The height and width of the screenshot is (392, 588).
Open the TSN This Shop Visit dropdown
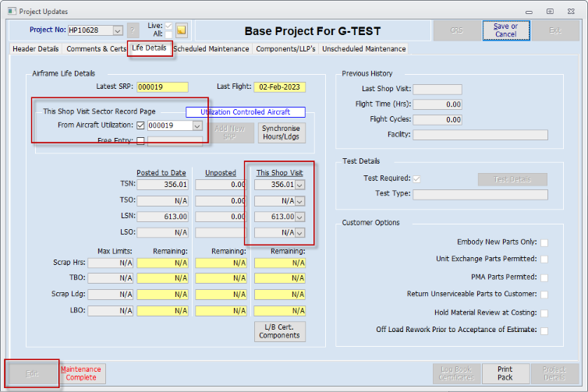coord(300,185)
